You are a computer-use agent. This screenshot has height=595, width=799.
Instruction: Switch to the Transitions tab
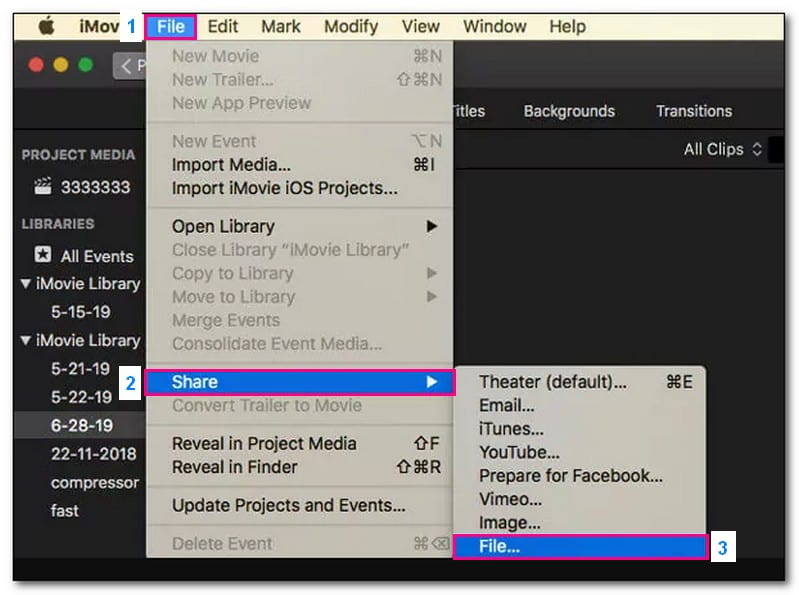(693, 111)
